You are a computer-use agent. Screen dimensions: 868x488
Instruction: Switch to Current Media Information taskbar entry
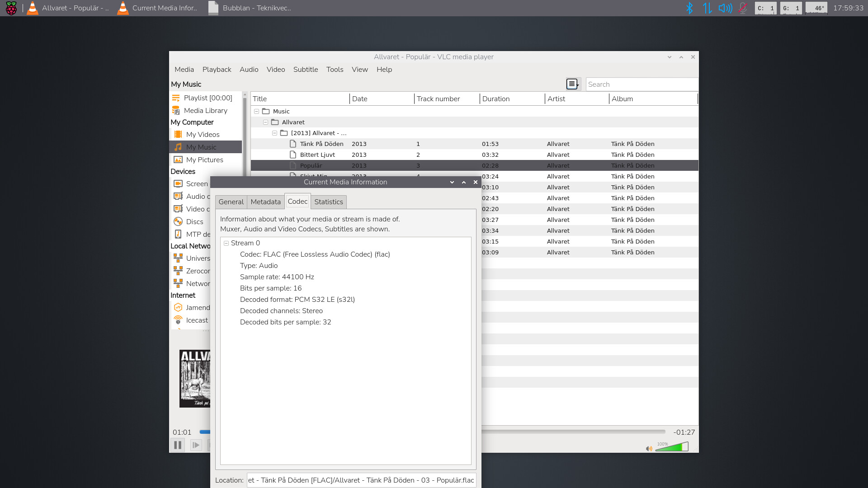pyautogui.click(x=157, y=8)
